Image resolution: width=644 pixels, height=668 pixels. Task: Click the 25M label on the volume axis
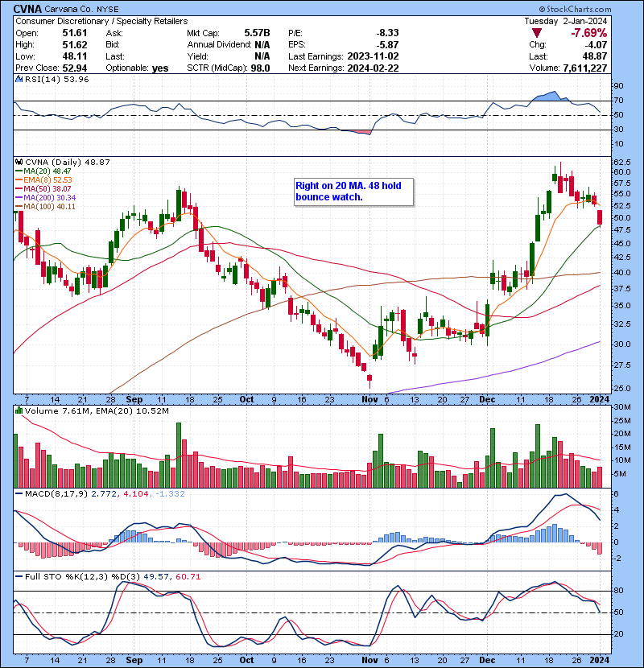tap(622, 421)
